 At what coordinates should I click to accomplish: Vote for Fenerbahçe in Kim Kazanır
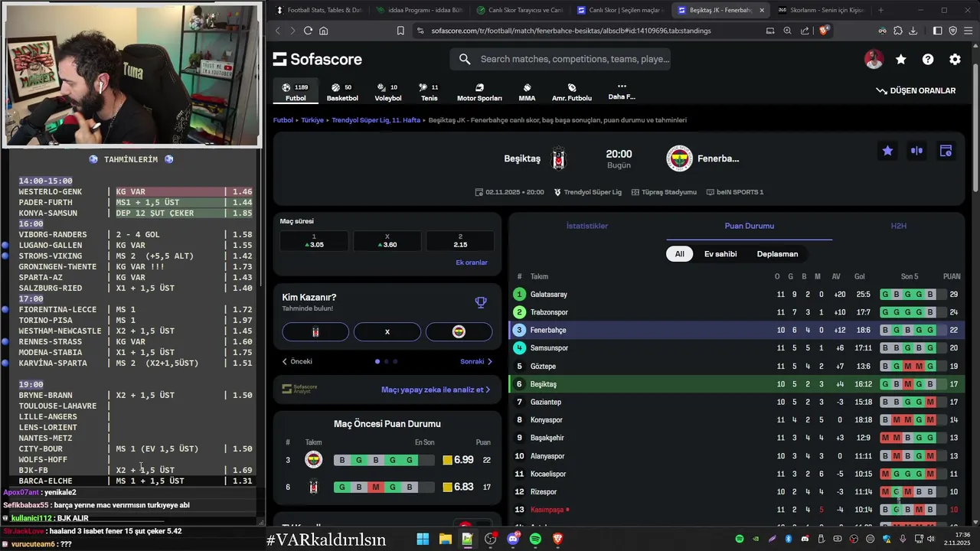(x=459, y=331)
